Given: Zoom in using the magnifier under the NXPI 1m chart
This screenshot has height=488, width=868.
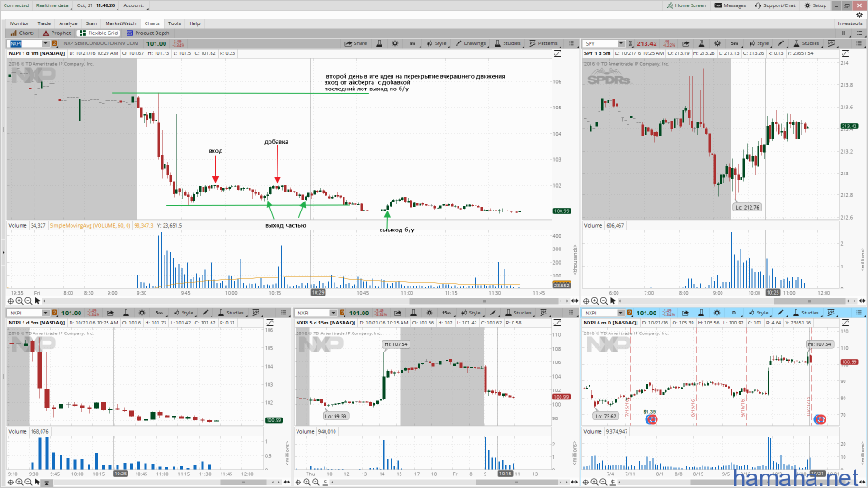Looking at the screenshot, I should coord(19,301).
